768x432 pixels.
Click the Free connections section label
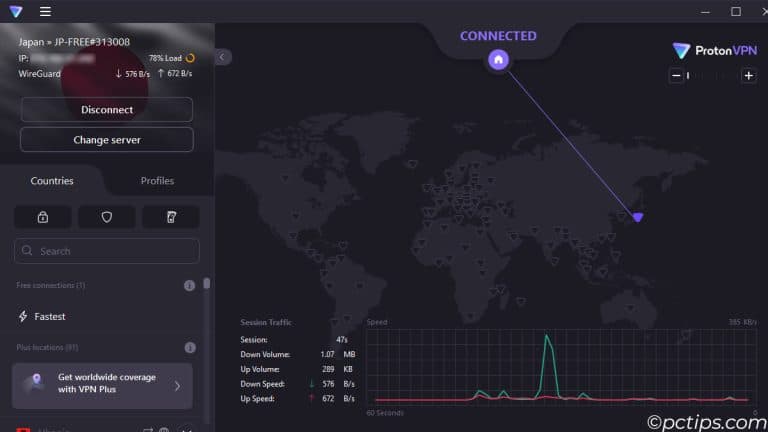(x=50, y=285)
